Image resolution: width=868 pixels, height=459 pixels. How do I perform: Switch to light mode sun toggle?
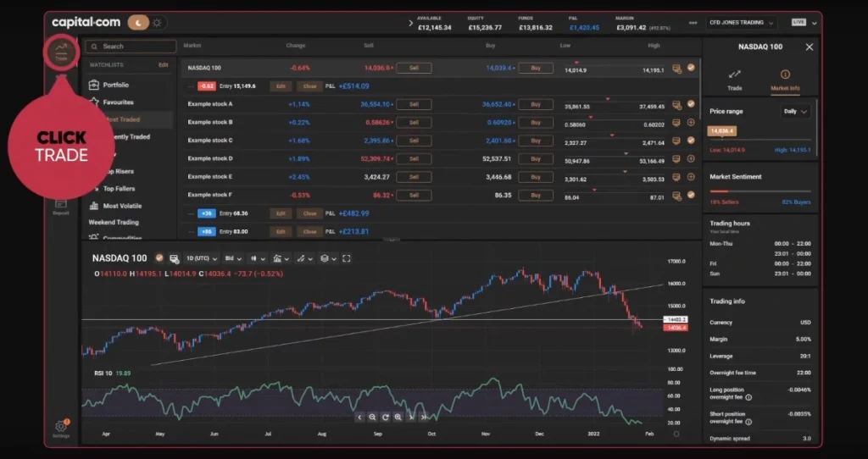point(158,22)
